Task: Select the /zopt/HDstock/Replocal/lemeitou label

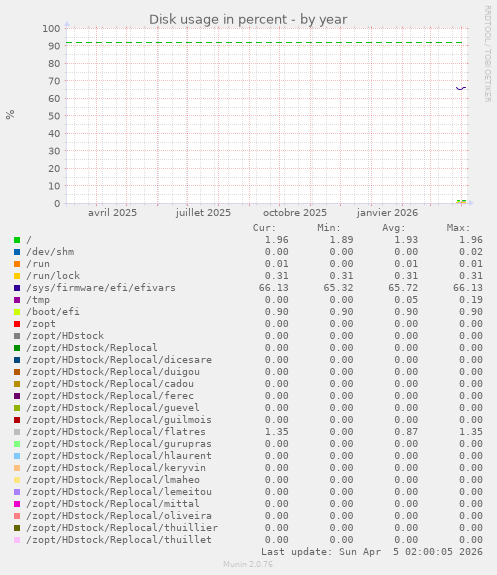Action: [119, 492]
